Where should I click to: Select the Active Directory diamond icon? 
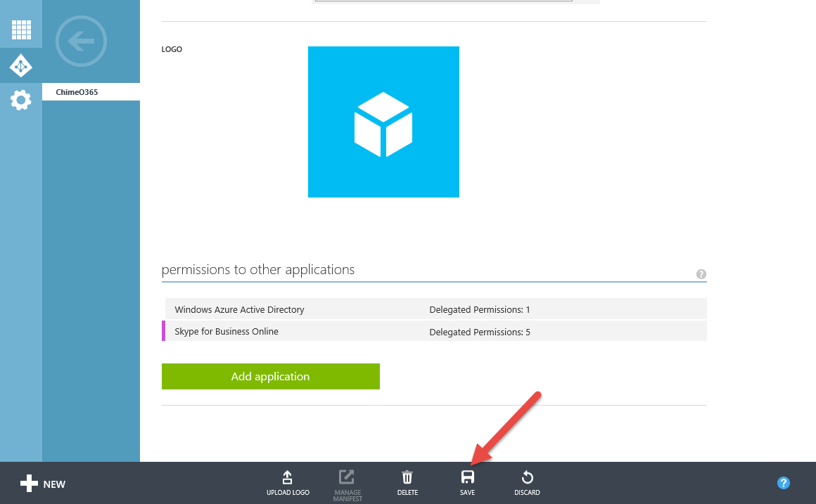tap(21, 65)
